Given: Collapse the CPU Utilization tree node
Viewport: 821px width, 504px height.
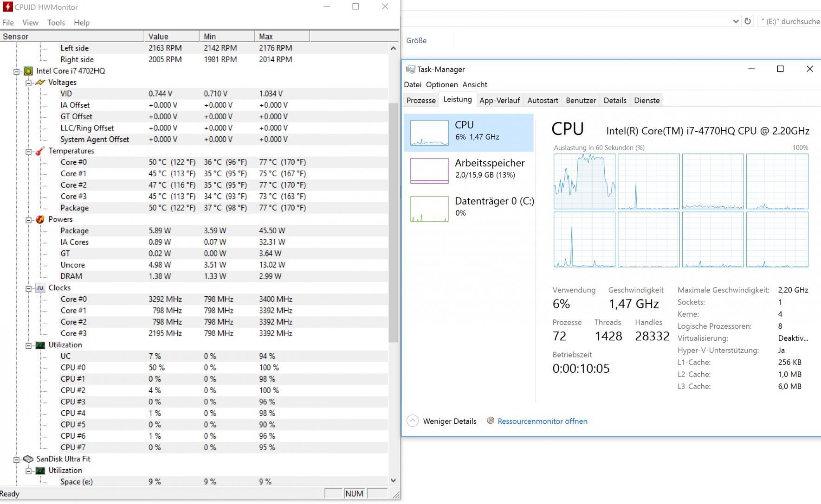Looking at the screenshot, I should point(29,345).
